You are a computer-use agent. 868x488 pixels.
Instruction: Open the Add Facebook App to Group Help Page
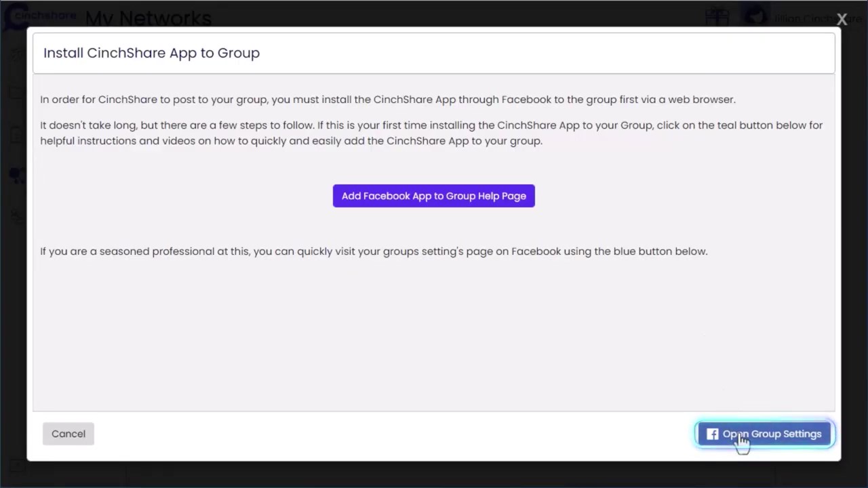433,196
